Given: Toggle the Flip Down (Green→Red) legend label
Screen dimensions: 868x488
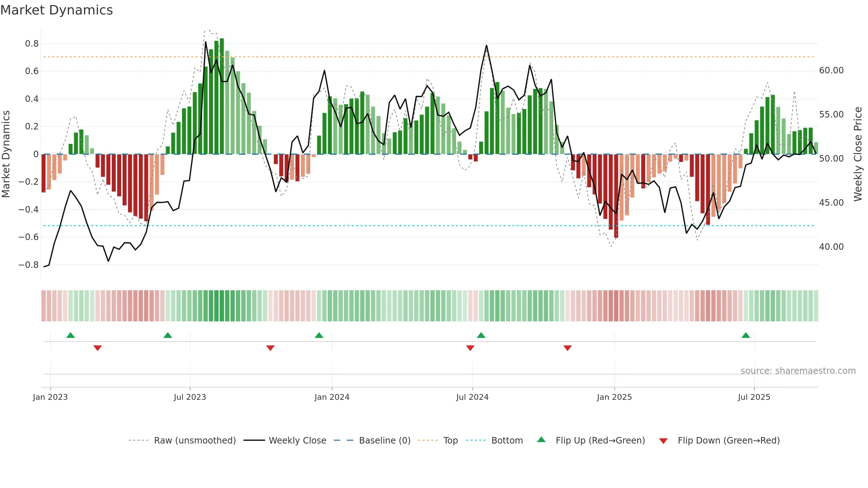Looking at the screenshot, I should (x=729, y=440).
